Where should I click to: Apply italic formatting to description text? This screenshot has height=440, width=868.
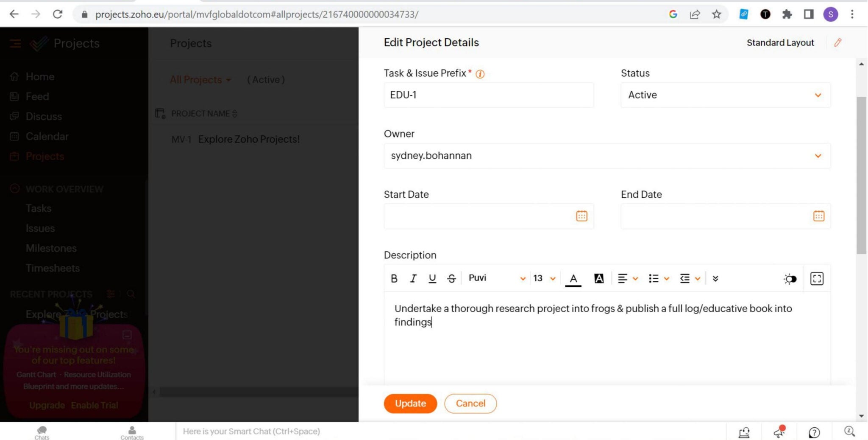coord(413,278)
